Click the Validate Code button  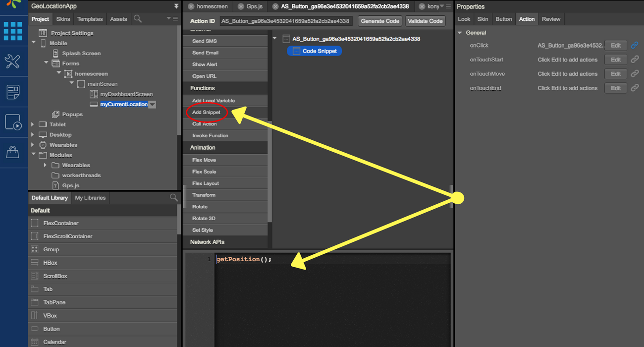(425, 21)
